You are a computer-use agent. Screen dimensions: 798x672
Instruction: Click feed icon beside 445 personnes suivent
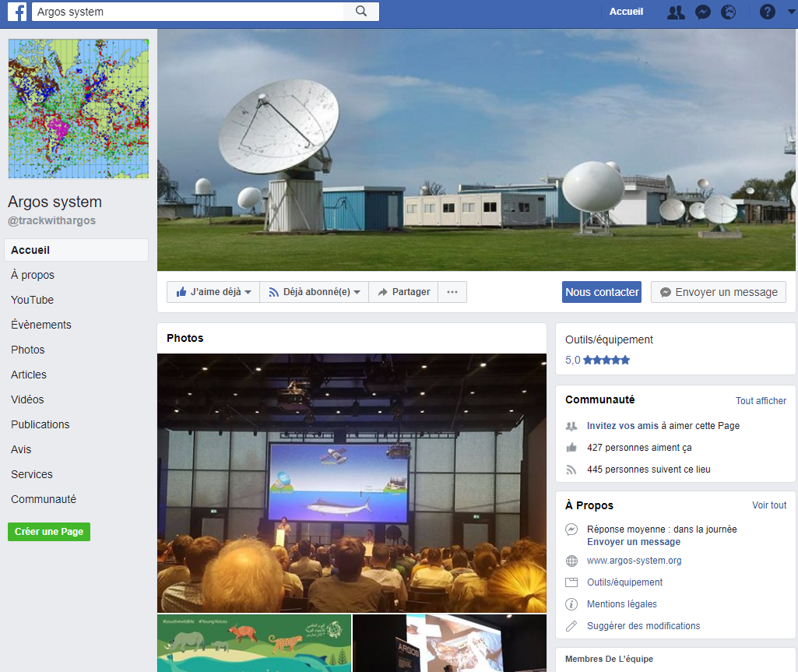(571, 470)
